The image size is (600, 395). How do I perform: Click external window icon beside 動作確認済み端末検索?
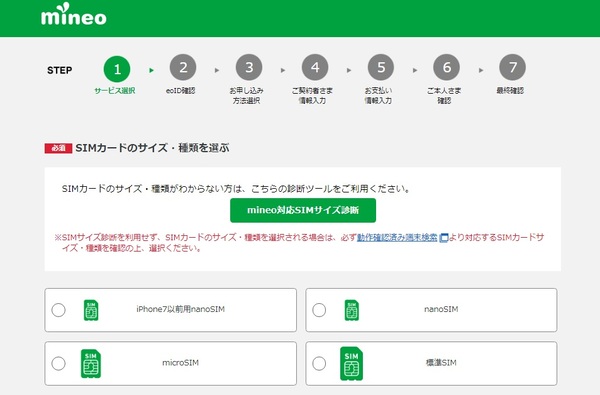click(x=443, y=238)
